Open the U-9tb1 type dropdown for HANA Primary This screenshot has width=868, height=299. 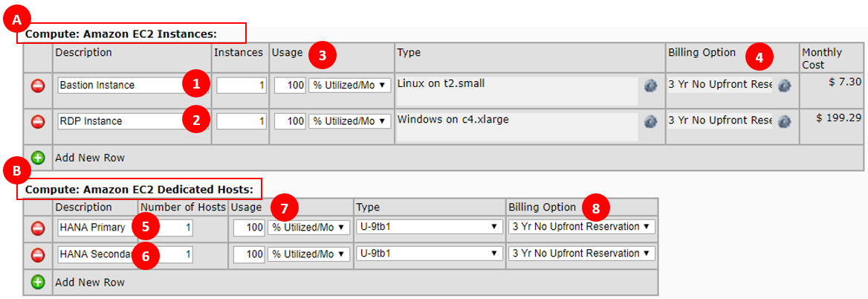pyautogui.click(x=429, y=227)
